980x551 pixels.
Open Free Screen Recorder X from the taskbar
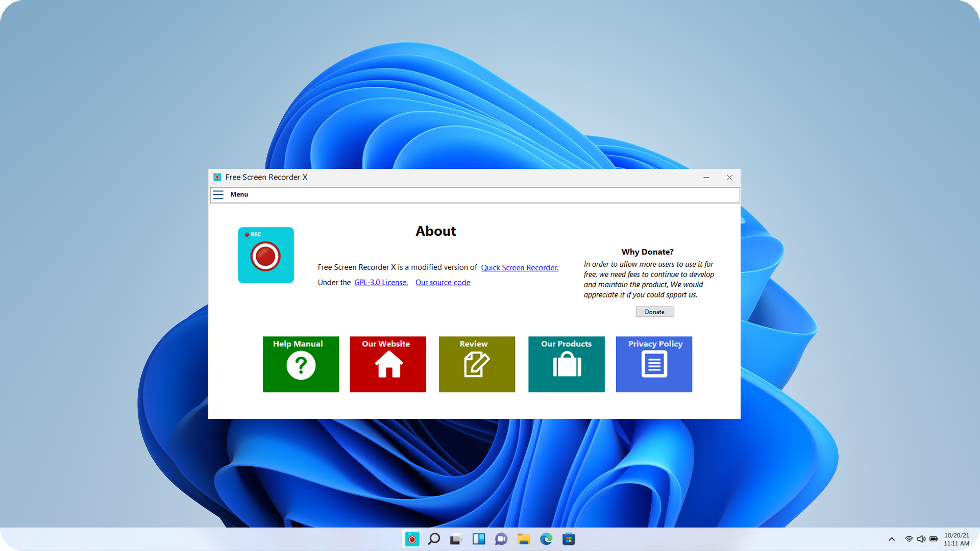[411, 539]
